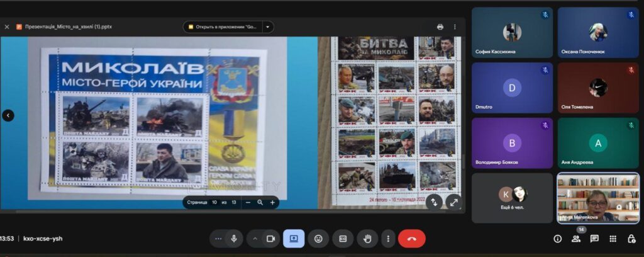Open call's more options vertical dots
Viewport: 644px width, 257px height.
coord(388,239)
